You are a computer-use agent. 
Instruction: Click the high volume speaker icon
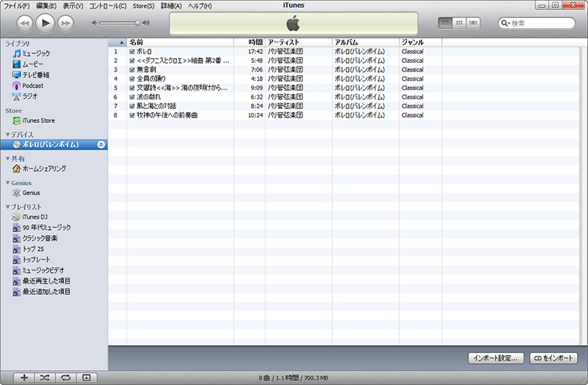coord(146,24)
